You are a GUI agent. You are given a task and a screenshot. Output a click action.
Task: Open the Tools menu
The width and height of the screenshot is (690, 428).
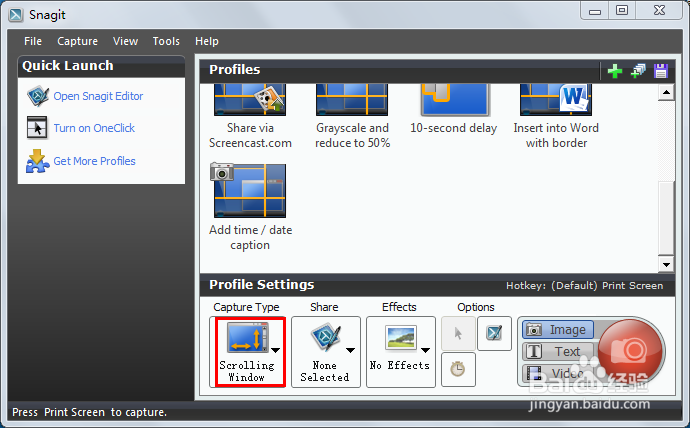click(166, 41)
